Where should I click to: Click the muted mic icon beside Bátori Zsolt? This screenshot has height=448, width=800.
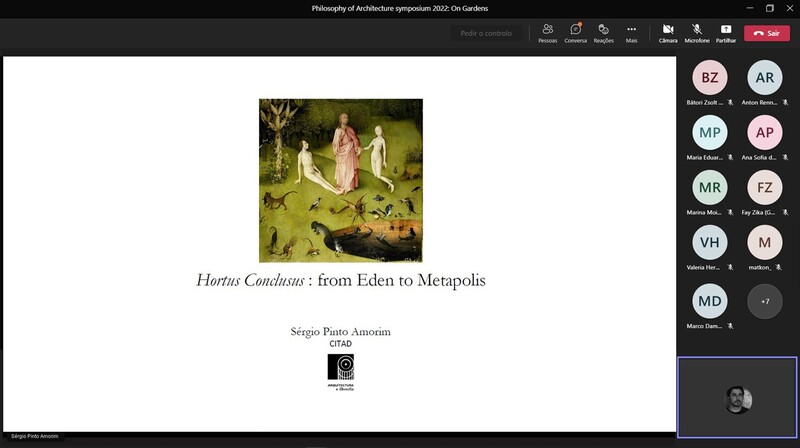tap(731, 103)
